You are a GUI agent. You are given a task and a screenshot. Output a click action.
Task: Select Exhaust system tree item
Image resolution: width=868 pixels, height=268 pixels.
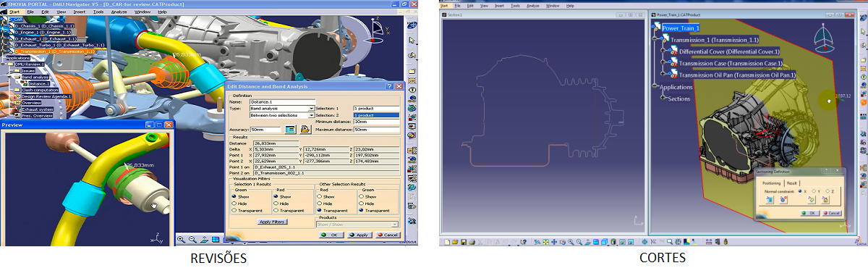click(37, 109)
